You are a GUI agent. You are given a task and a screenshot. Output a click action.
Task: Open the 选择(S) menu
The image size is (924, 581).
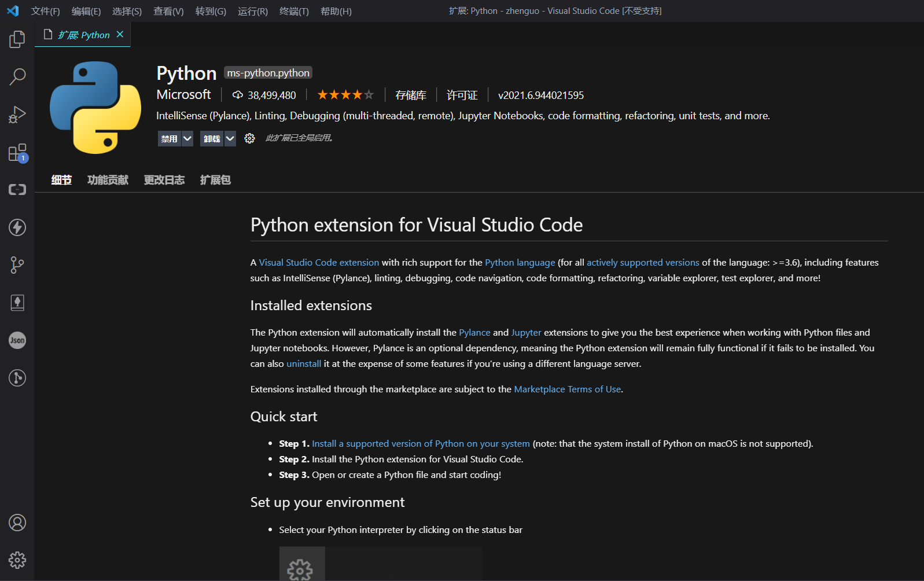click(x=127, y=11)
